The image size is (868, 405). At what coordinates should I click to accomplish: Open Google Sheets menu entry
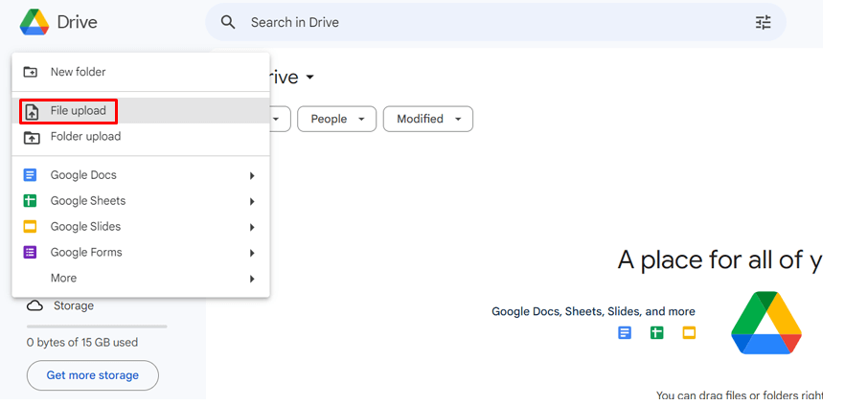tap(141, 201)
